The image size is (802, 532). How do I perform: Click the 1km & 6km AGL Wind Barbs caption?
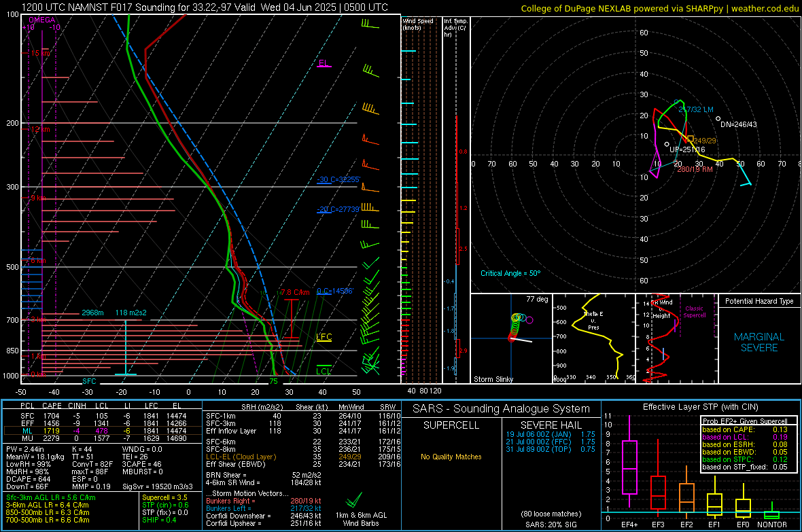pos(361,519)
